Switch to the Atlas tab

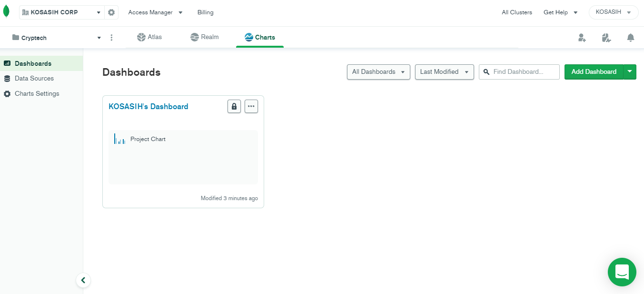coord(149,37)
